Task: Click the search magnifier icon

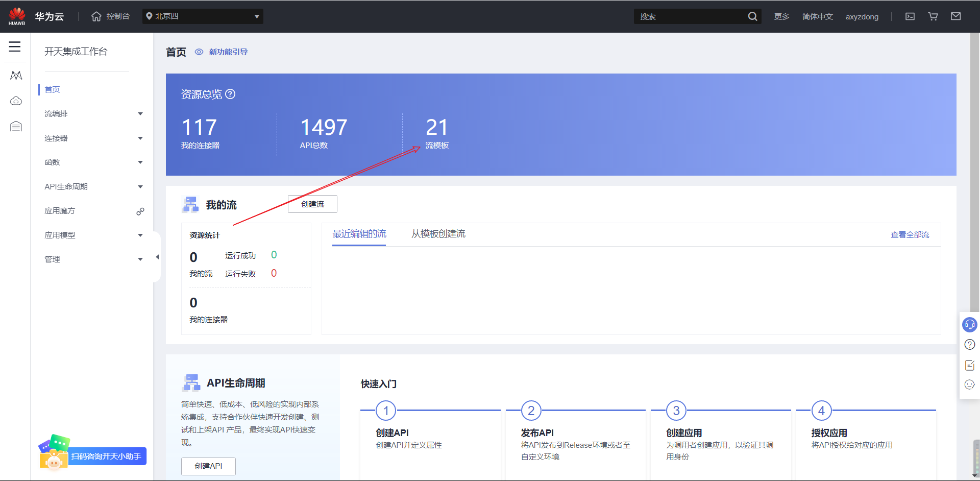Action: coord(752,16)
